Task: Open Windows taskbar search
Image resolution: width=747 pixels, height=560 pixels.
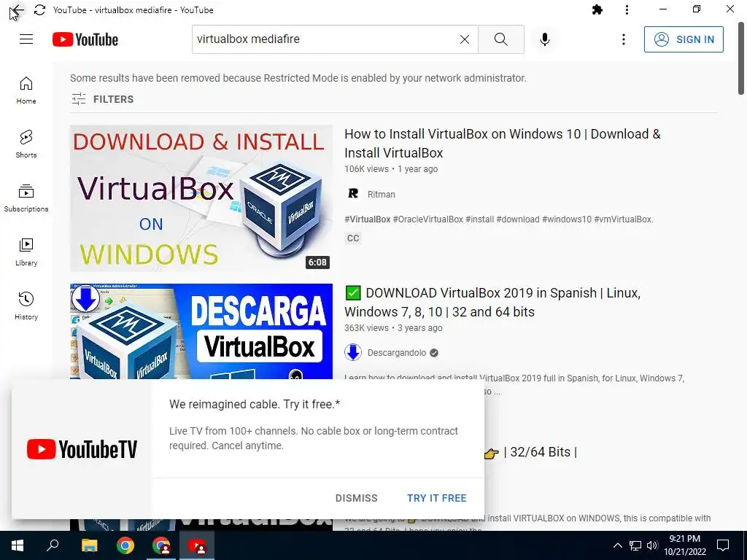Action: click(x=53, y=545)
